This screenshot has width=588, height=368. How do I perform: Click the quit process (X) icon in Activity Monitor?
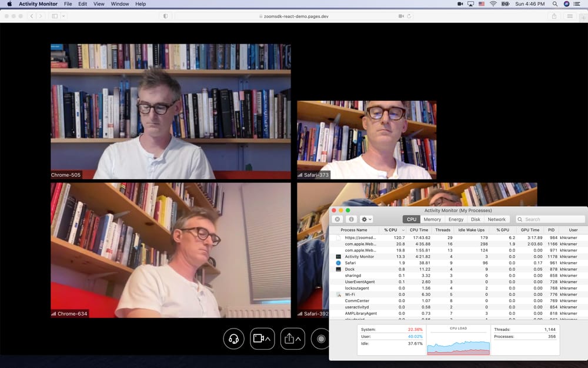coord(337,218)
